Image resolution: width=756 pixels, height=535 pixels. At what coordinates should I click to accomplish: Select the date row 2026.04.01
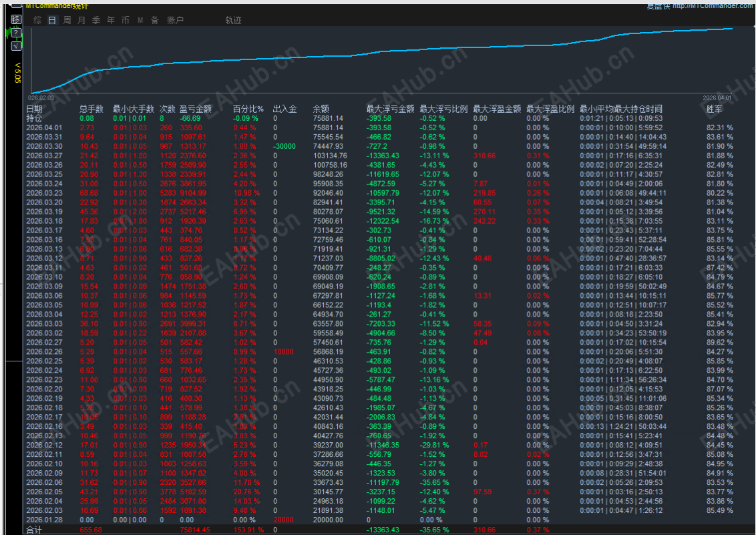(x=44, y=128)
